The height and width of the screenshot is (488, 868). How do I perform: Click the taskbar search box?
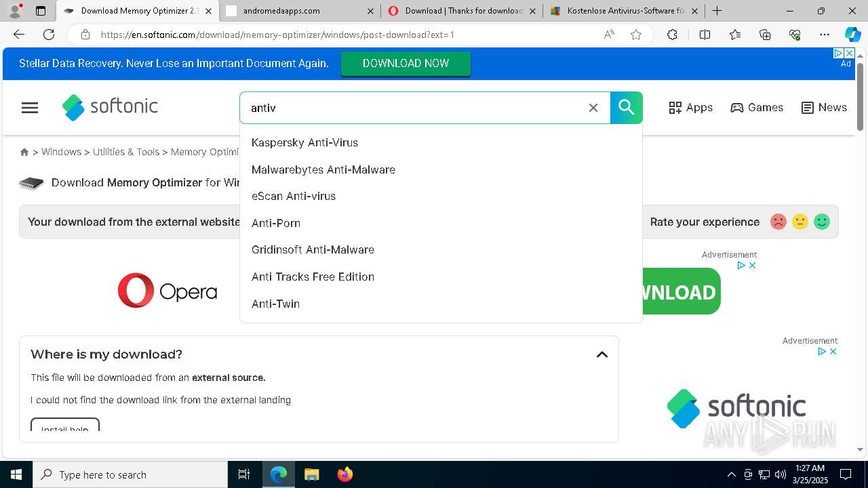coord(130,474)
